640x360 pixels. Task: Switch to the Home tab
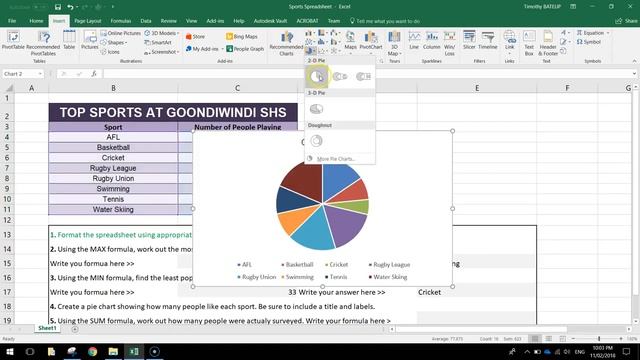pyautogui.click(x=36, y=21)
